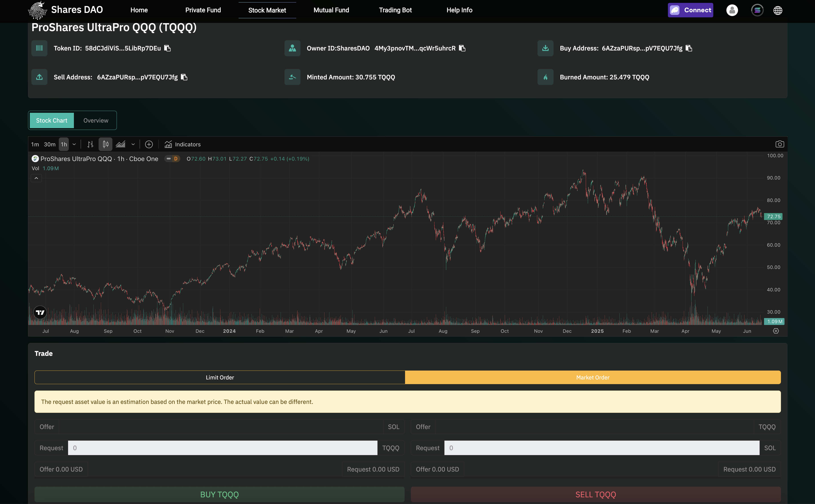Screen dimensions: 815x504
Task: Expand the timeframe interval dropdown
Action: (x=74, y=144)
